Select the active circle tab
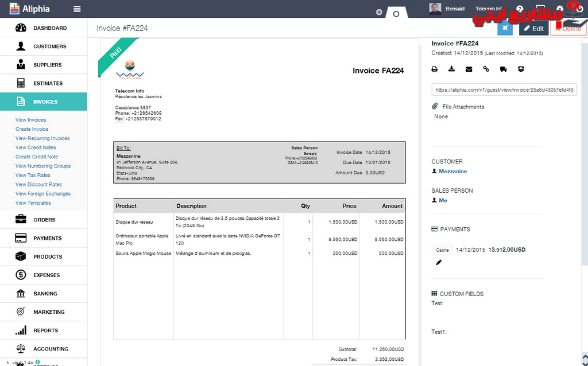 tap(396, 14)
